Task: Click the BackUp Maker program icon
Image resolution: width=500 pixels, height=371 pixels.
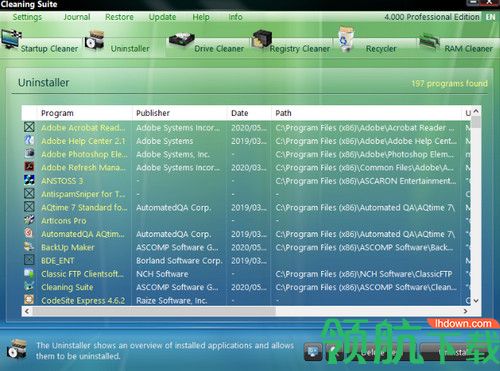Action: coord(29,246)
